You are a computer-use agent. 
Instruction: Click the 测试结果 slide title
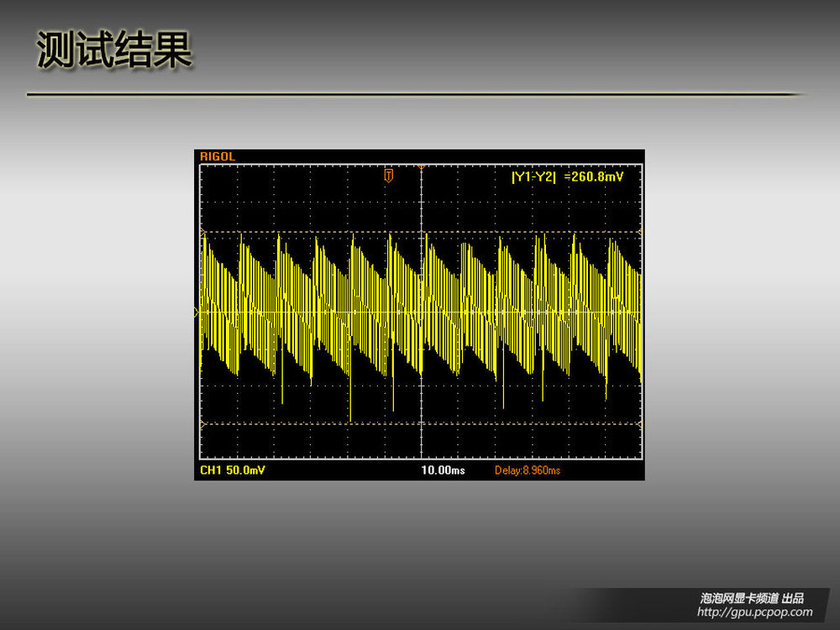114,50
